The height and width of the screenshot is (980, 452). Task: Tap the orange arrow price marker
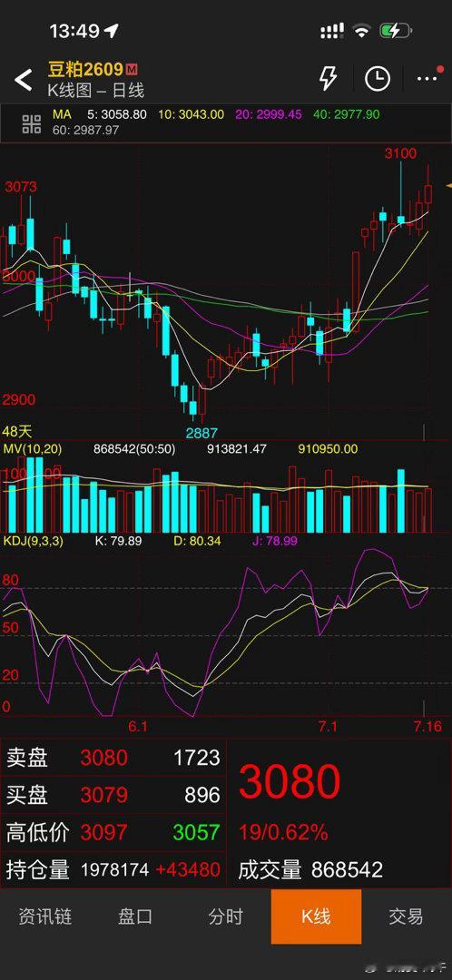(448, 185)
